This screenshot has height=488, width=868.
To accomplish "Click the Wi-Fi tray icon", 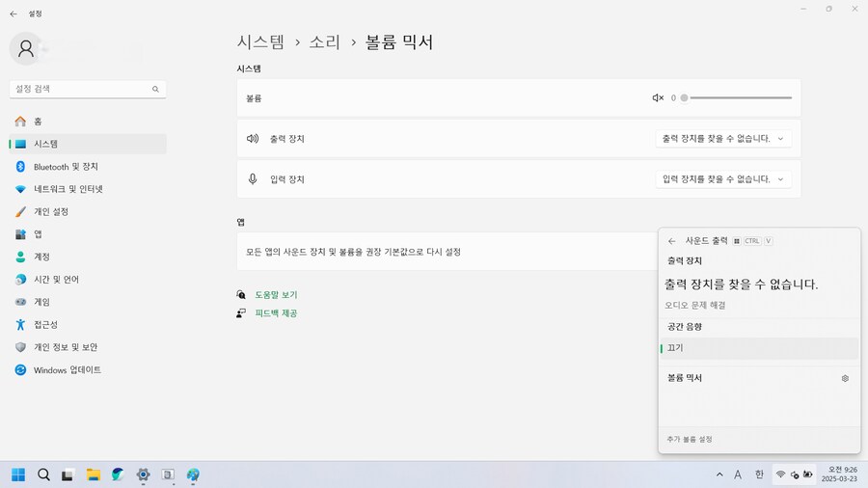I will point(780,474).
